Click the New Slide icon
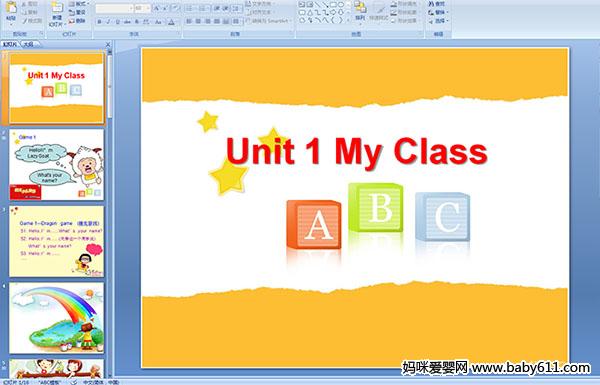Viewport: 600px width, 385px height. [57, 8]
